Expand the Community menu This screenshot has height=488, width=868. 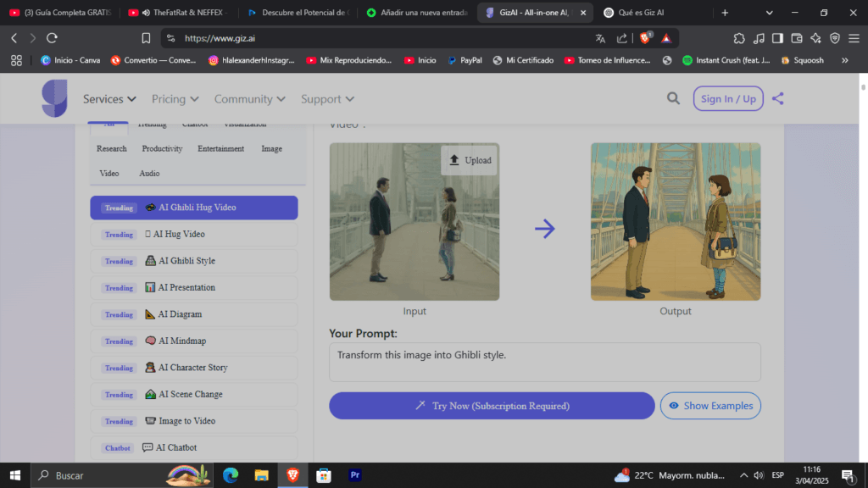pyautogui.click(x=249, y=99)
